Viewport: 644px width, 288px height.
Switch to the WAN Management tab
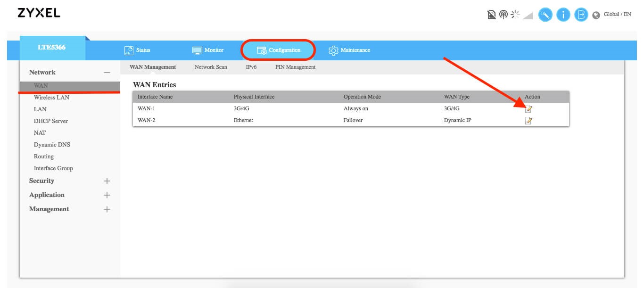[153, 67]
